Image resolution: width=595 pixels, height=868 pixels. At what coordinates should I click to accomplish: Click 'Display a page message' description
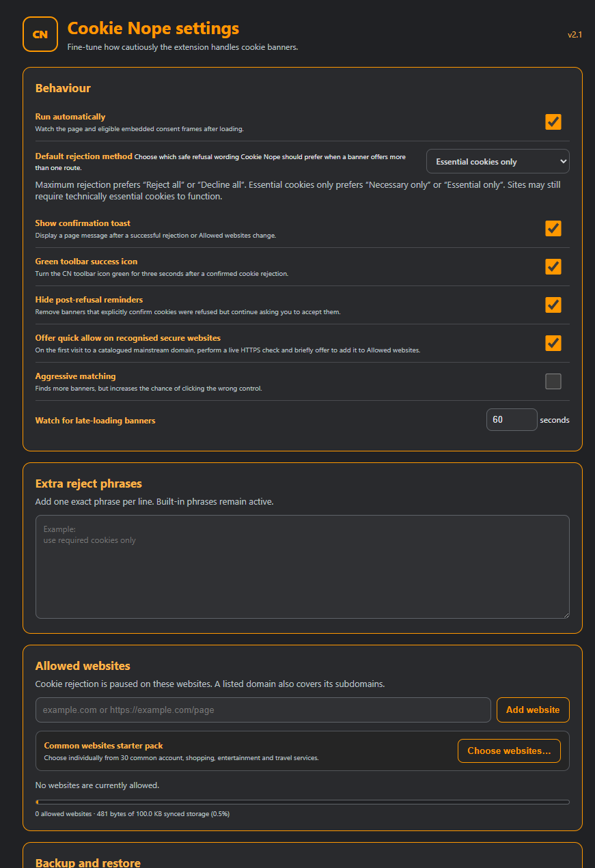(x=156, y=236)
